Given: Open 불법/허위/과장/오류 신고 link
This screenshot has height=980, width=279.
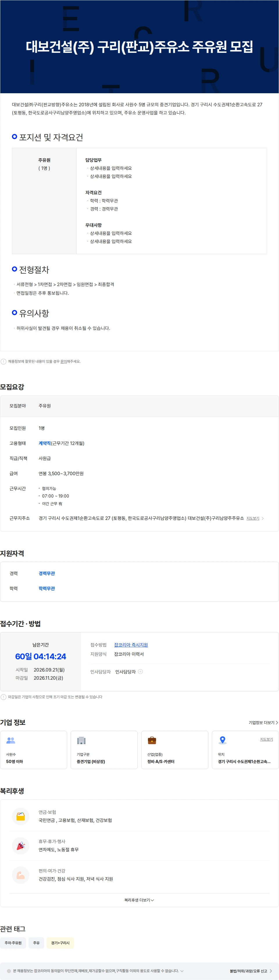Looking at the screenshot, I should point(251,971).
